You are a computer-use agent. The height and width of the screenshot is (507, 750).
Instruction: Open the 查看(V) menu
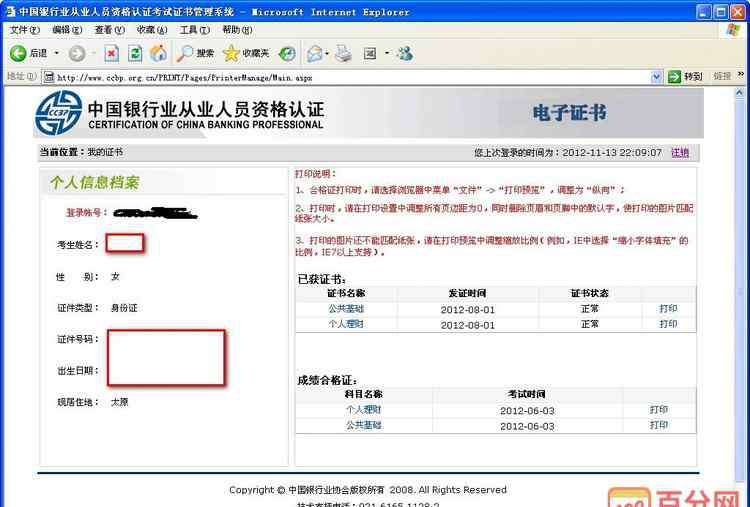pyautogui.click(x=110, y=30)
